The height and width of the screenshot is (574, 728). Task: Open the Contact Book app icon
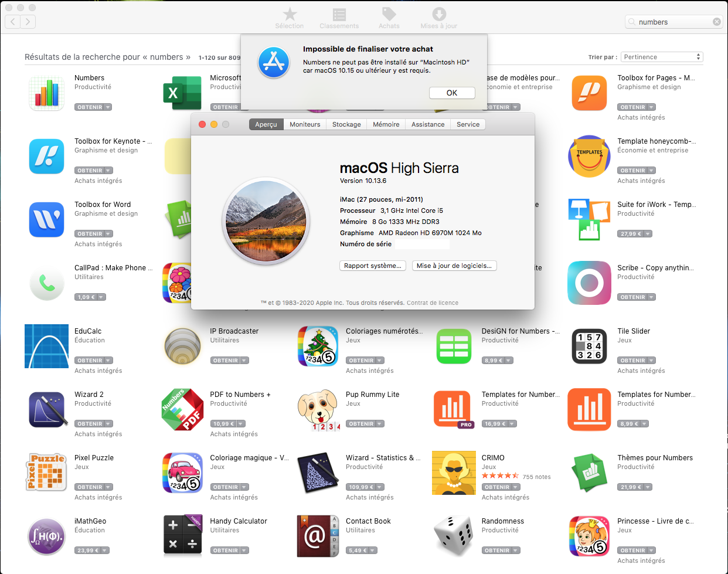[x=318, y=536]
